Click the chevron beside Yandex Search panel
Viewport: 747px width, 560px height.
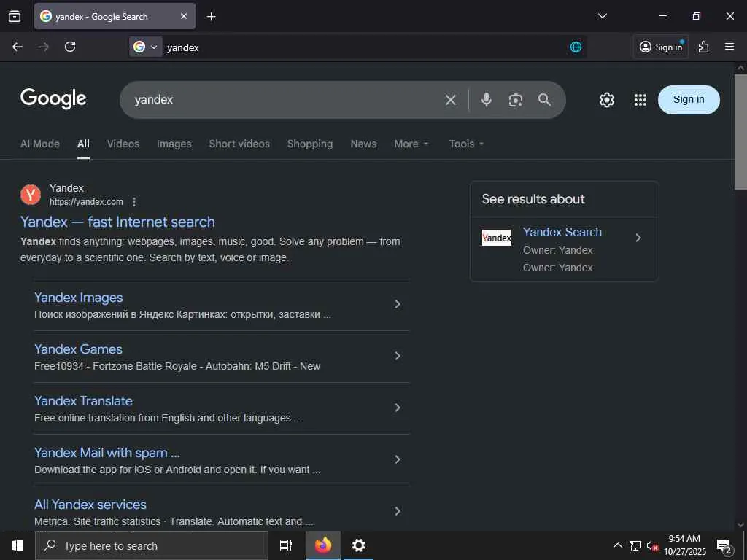pyautogui.click(x=638, y=238)
